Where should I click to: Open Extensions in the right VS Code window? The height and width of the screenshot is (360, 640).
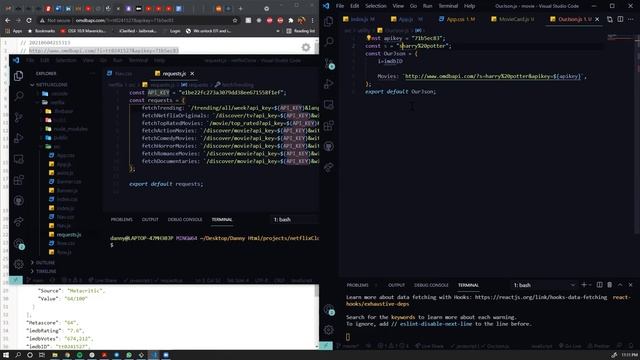coord(329,125)
